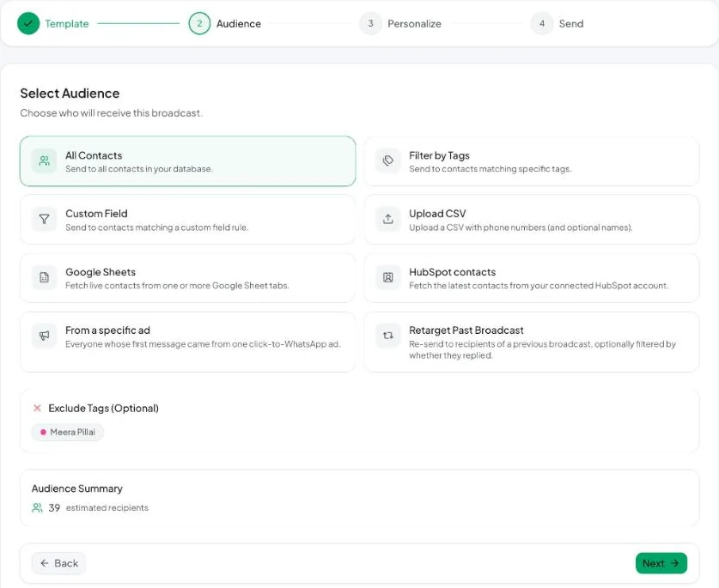
Task: Click the Select Audience heading
Action: [x=70, y=93]
